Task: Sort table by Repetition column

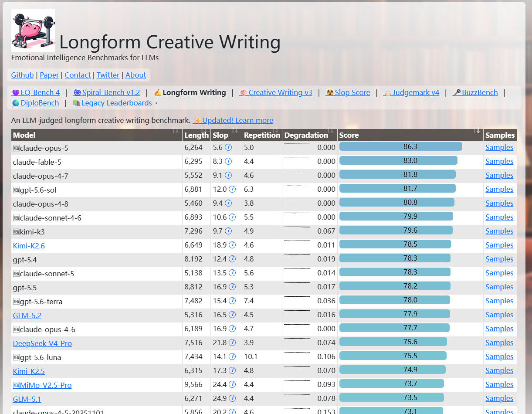Action: (x=262, y=135)
